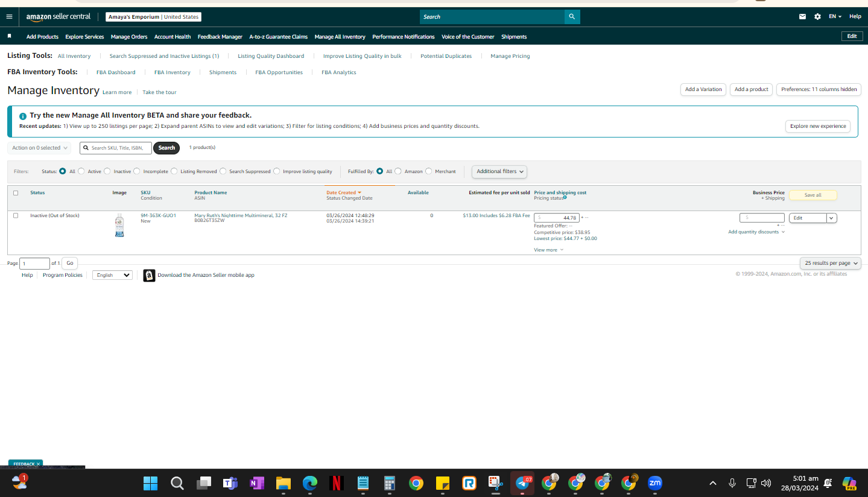Tick the select-all checkbox in table header
Viewport: 868px width, 497px height.
[16, 193]
